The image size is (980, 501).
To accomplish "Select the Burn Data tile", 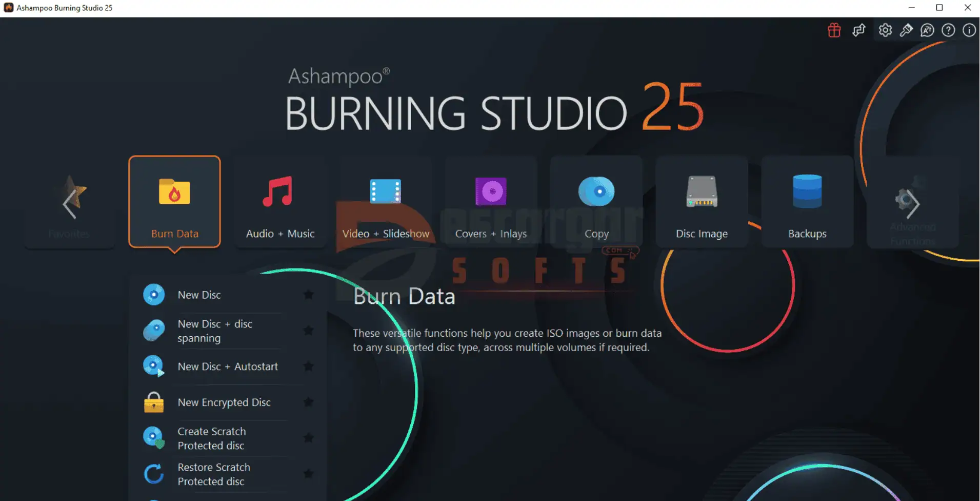I will pyautogui.click(x=174, y=202).
